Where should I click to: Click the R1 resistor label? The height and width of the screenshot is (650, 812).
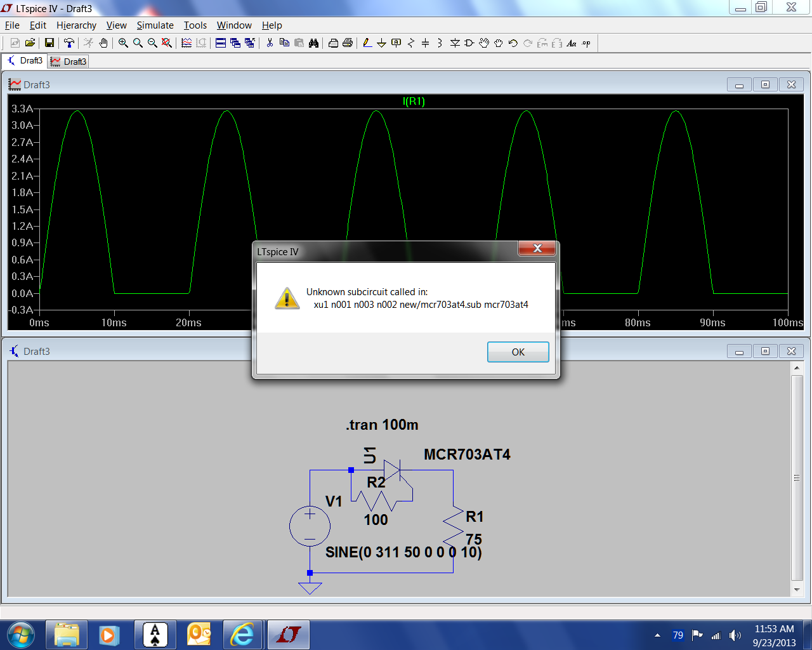(x=475, y=517)
